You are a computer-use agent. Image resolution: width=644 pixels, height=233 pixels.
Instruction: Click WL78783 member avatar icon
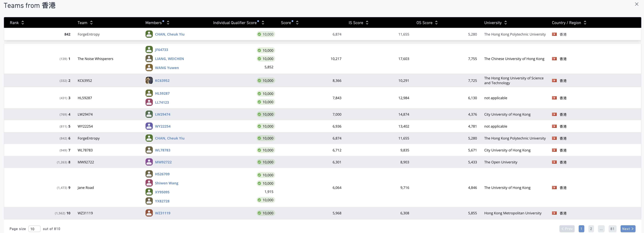[149, 150]
